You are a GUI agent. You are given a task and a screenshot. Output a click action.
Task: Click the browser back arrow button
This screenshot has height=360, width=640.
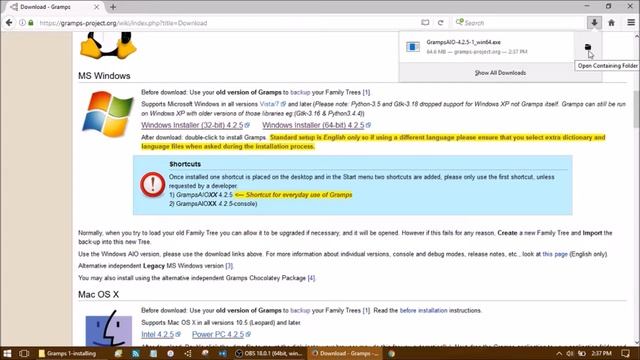point(9,23)
